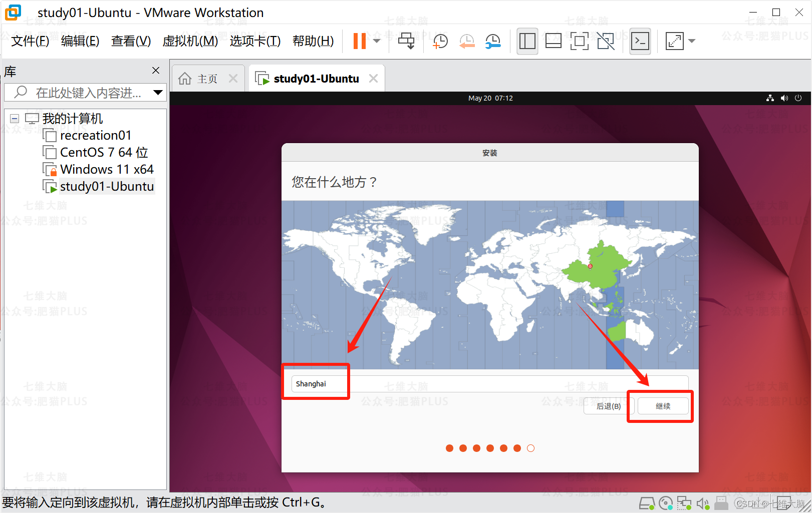Click Ubuntu power icon in top bar
This screenshot has height=513, width=812.
click(798, 98)
